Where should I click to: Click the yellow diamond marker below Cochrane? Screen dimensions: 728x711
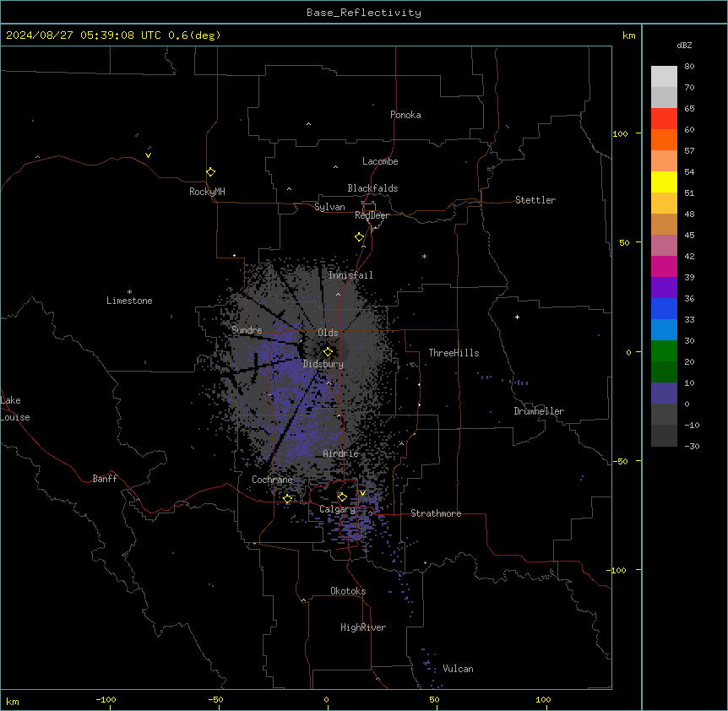pos(287,499)
